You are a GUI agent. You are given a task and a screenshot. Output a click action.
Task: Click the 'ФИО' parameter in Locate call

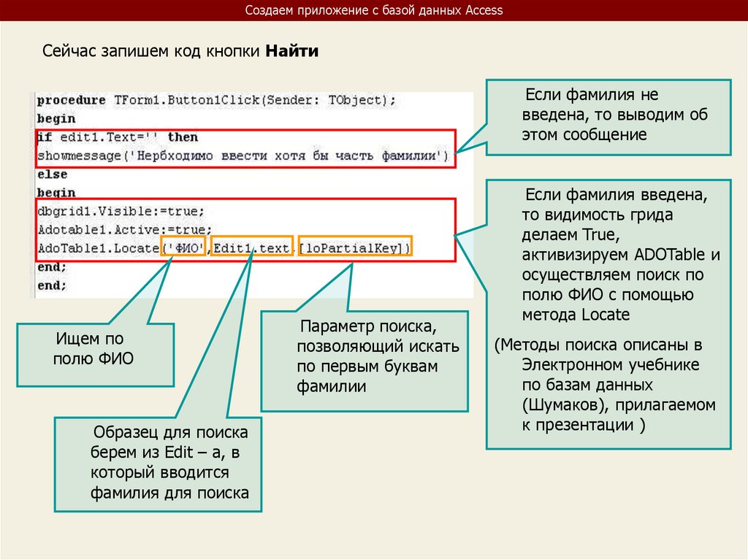[183, 247]
